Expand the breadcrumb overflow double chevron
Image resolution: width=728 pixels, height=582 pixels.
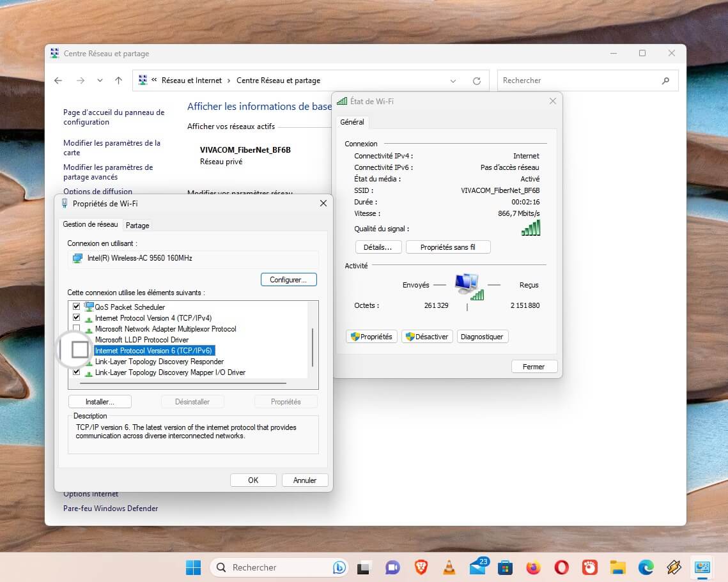(x=154, y=80)
